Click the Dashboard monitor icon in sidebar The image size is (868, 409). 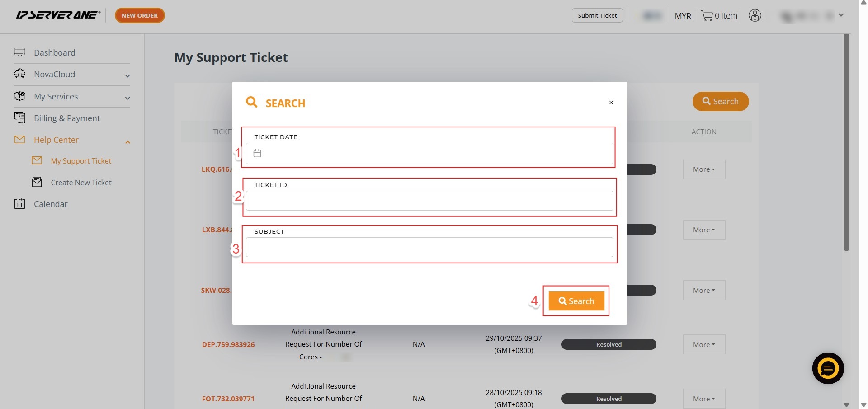pyautogui.click(x=19, y=52)
